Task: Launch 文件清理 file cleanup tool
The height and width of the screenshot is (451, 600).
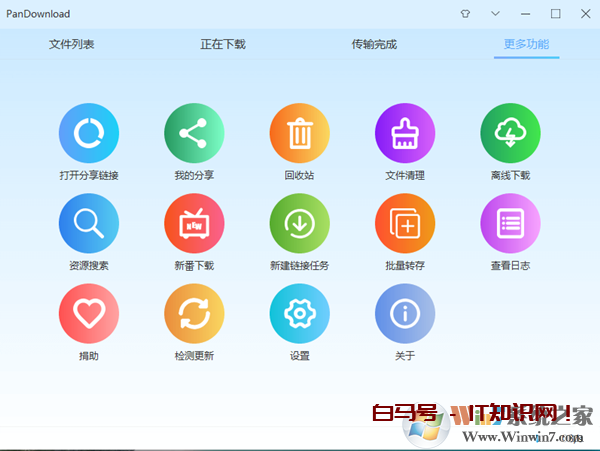Action: (405, 133)
